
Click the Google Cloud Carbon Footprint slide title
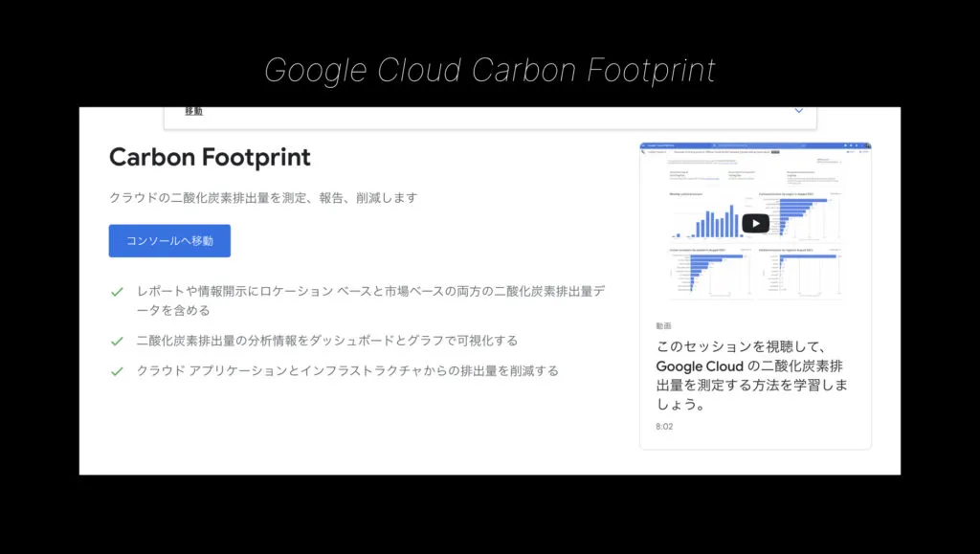point(490,70)
